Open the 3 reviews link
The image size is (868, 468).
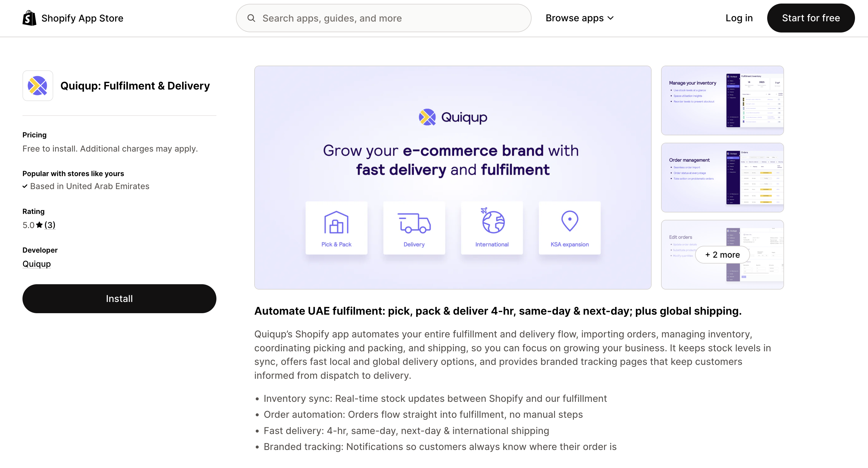tap(50, 225)
